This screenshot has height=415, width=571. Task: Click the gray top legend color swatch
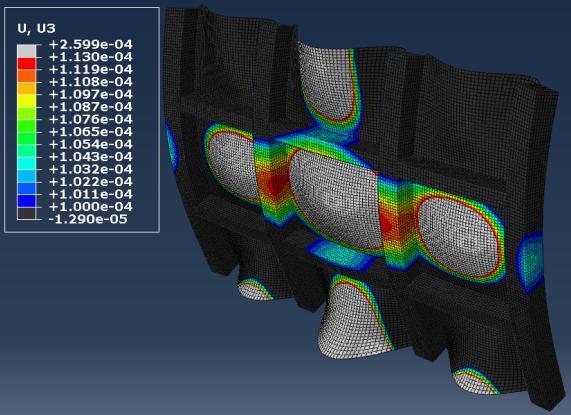27,51
